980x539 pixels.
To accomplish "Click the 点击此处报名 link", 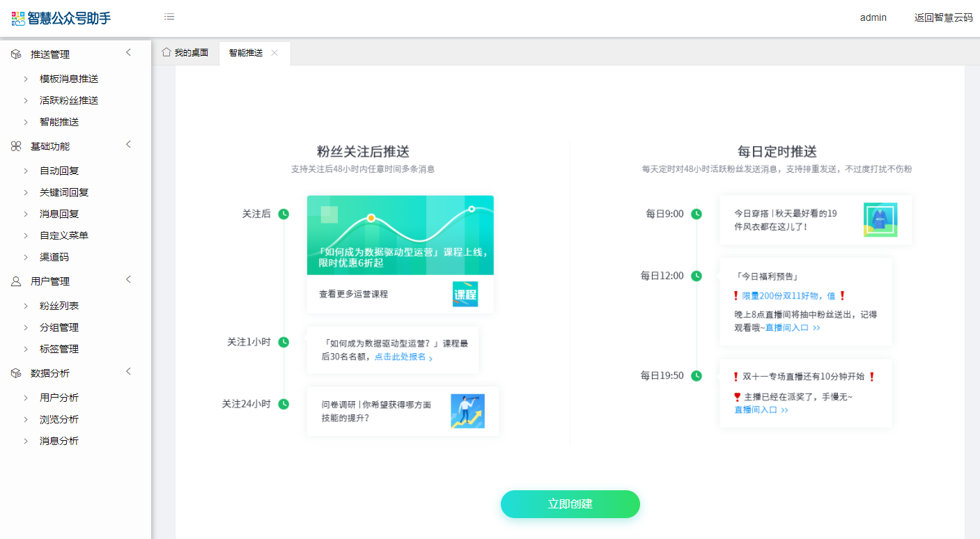I will pos(400,357).
